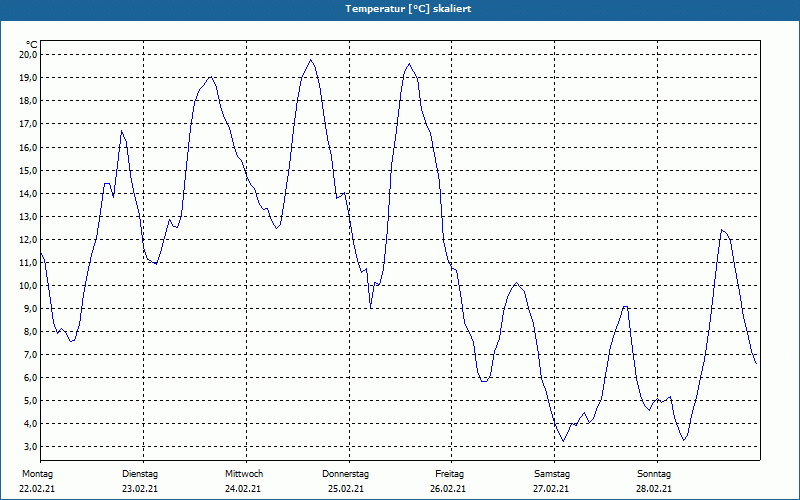Click the 'Temperatur [°C] skaliert' chart title
800x500 pixels.
[408, 9]
